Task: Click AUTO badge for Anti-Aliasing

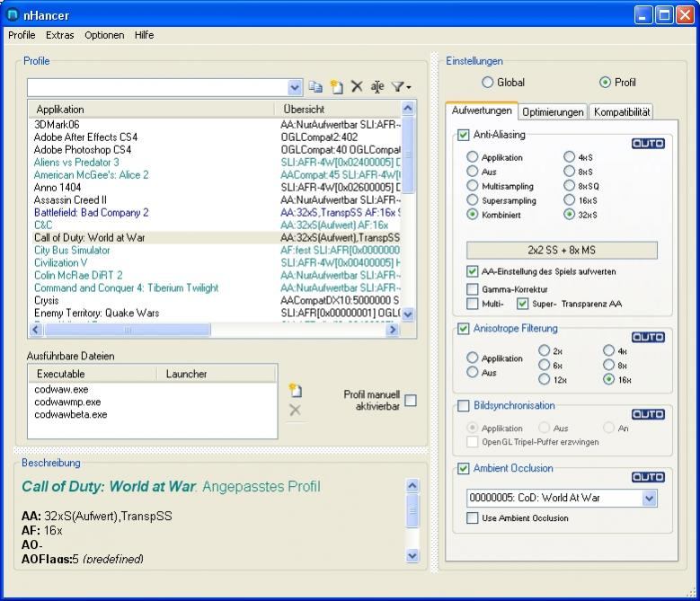Action: [x=648, y=143]
